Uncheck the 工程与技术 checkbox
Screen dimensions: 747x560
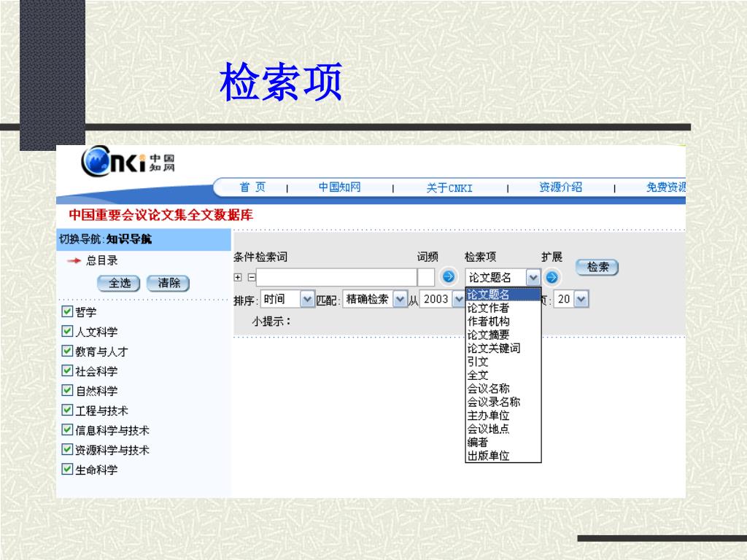tap(67, 410)
